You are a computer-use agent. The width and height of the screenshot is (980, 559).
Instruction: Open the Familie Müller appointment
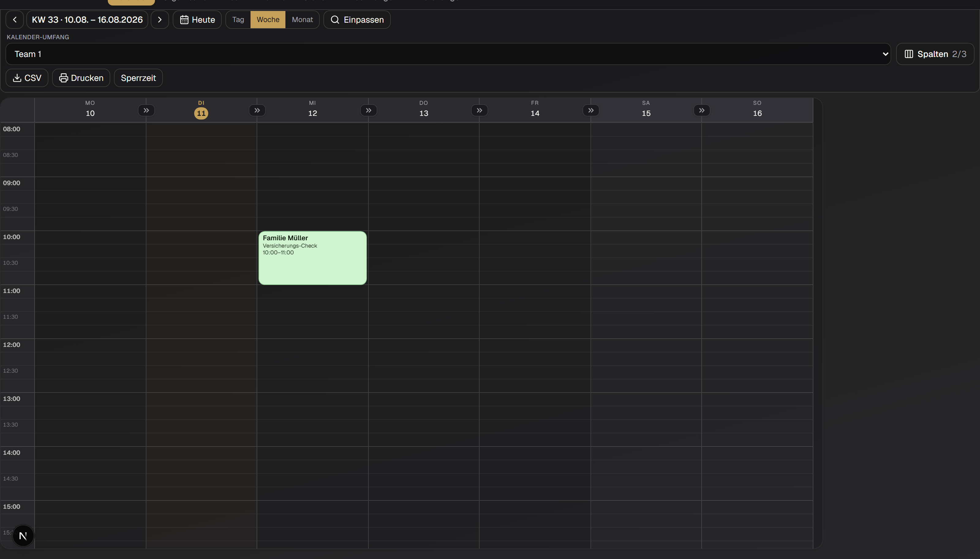click(x=313, y=258)
